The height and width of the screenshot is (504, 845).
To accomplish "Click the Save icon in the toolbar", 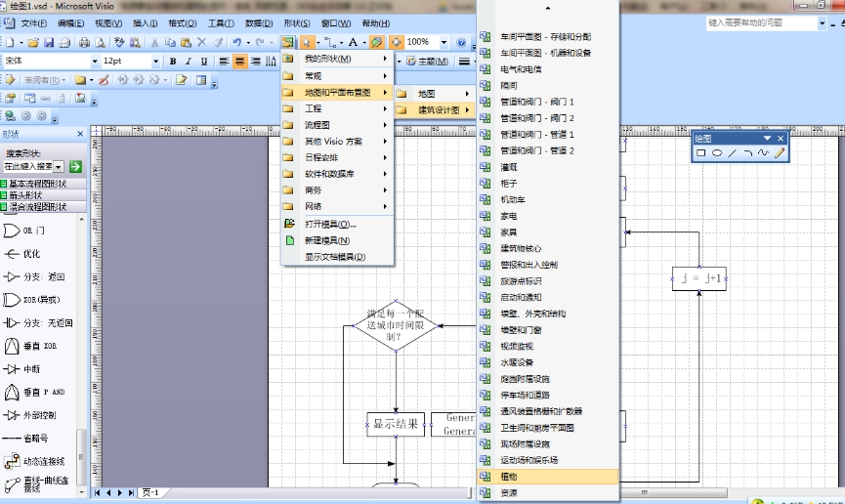I will 49,42.
